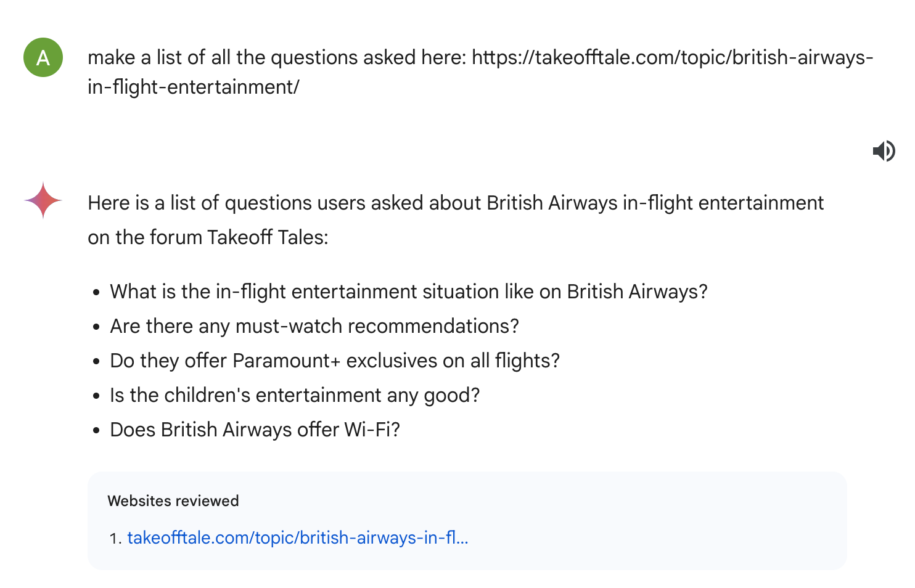Click "in-flight-entertainment/" on the prompt's second line
915x588 pixels.
[193, 87]
